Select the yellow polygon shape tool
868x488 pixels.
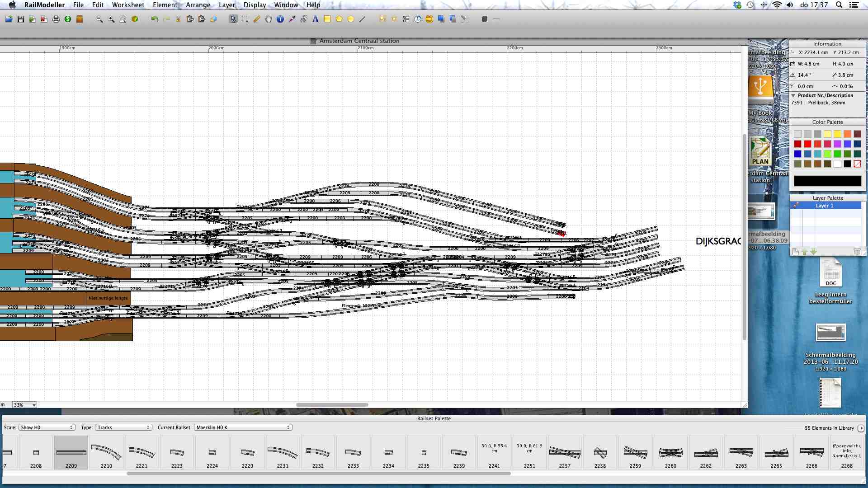tap(339, 19)
